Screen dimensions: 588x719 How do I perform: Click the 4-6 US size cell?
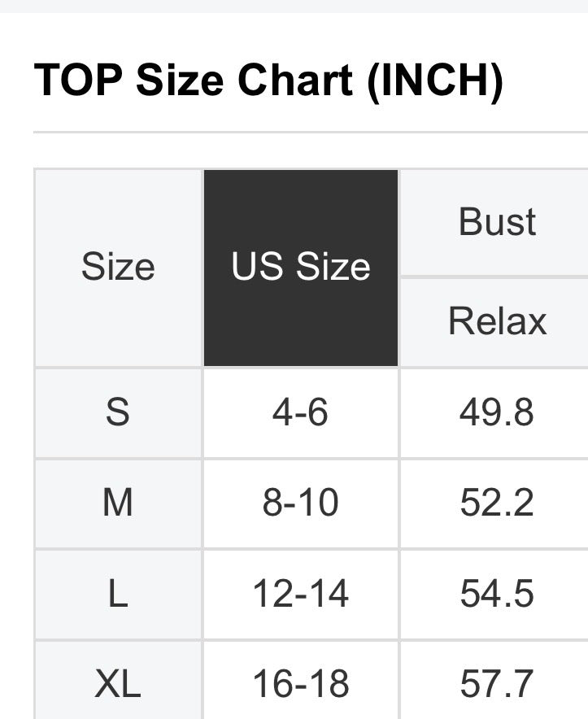point(301,412)
